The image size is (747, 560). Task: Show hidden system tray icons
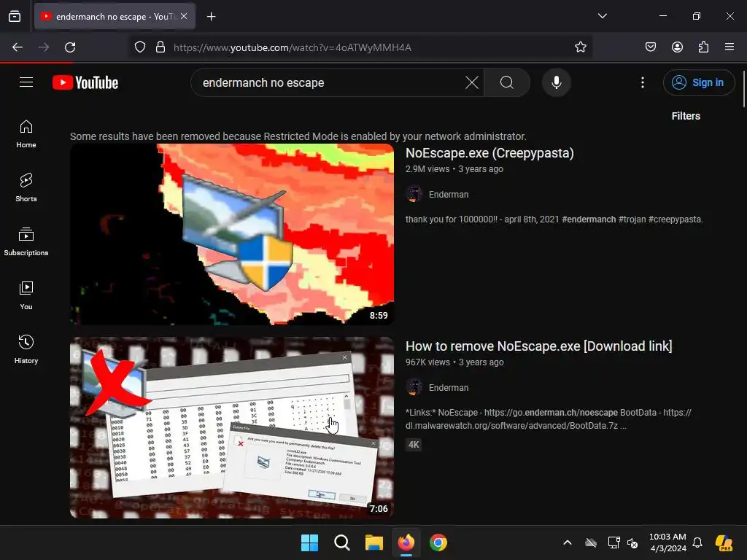click(x=567, y=542)
